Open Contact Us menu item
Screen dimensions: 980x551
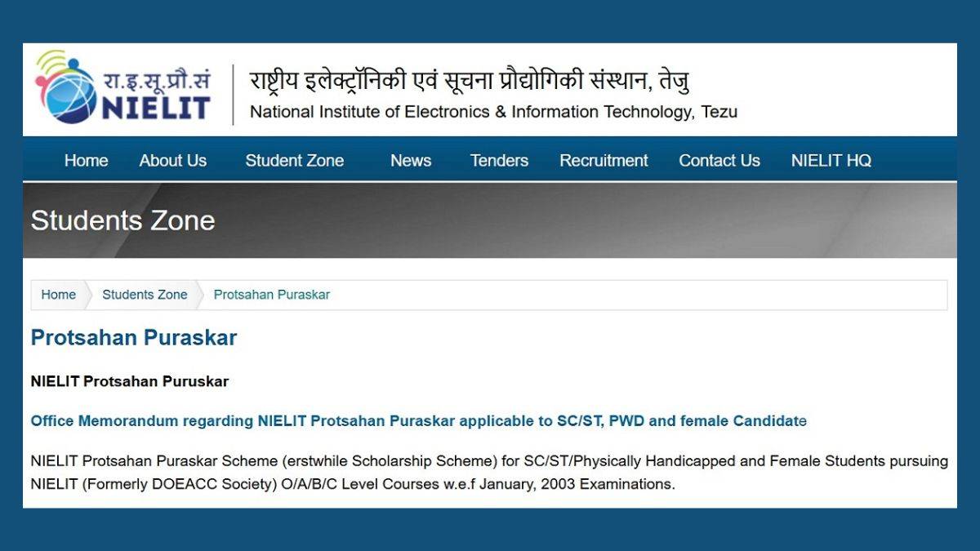pyautogui.click(x=719, y=161)
